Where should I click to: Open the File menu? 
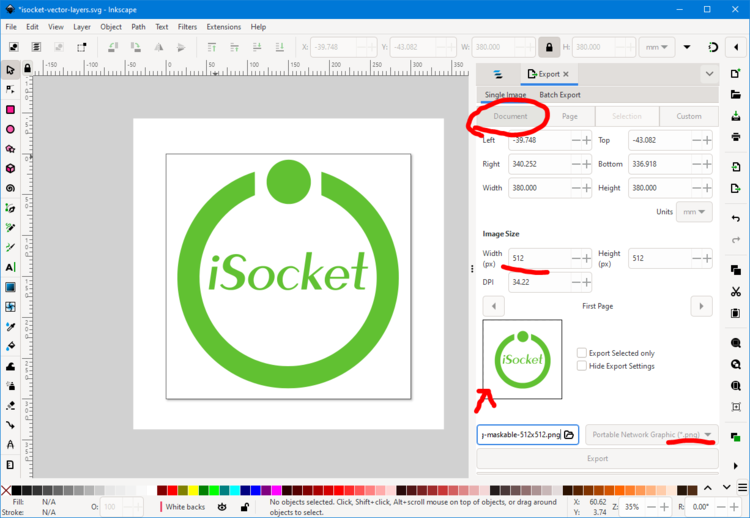[11, 27]
